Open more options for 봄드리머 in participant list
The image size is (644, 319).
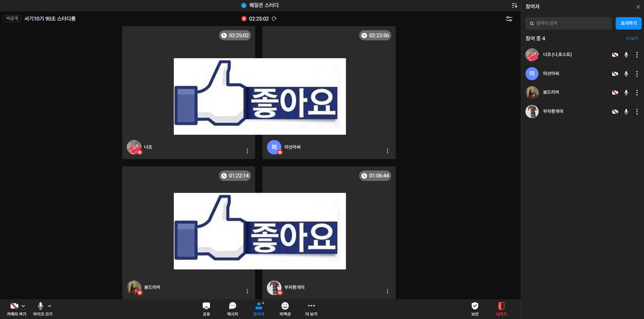click(x=637, y=93)
